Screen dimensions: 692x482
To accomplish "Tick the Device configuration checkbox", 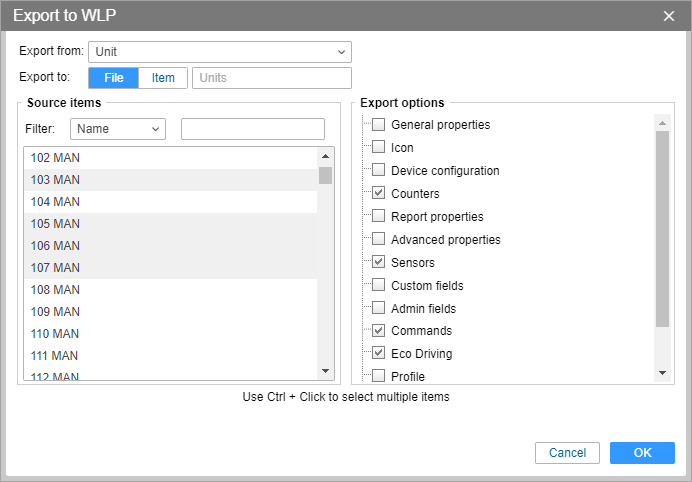I will pyautogui.click(x=378, y=170).
